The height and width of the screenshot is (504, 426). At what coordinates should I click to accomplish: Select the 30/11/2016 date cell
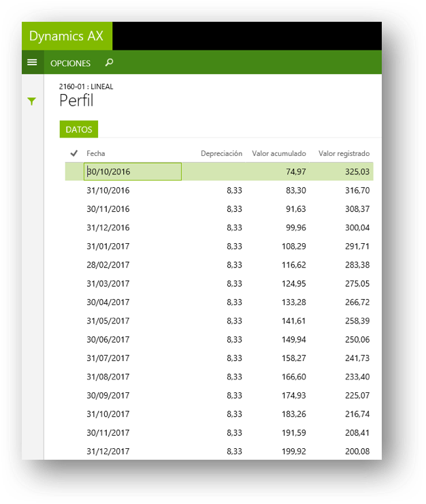pyautogui.click(x=108, y=209)
